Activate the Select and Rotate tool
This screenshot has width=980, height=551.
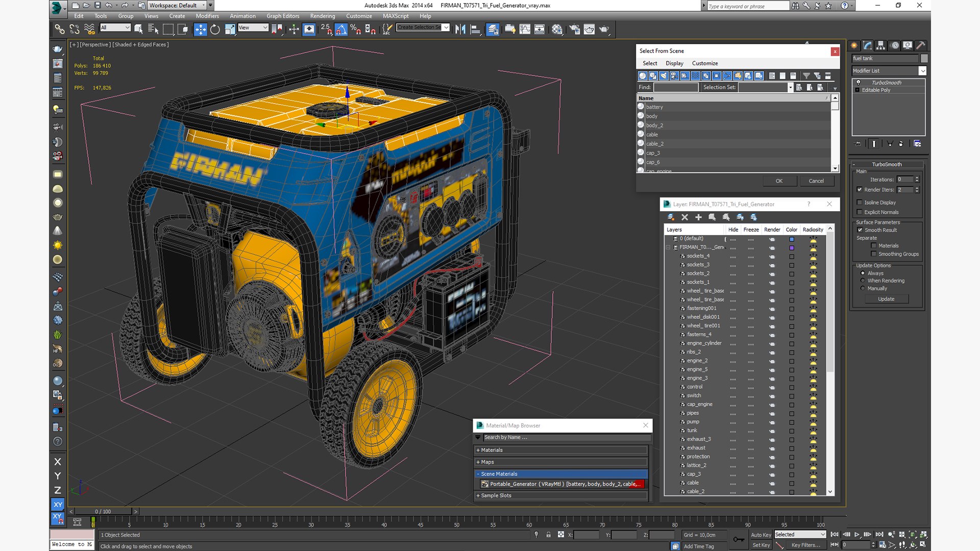pos(215,29)
